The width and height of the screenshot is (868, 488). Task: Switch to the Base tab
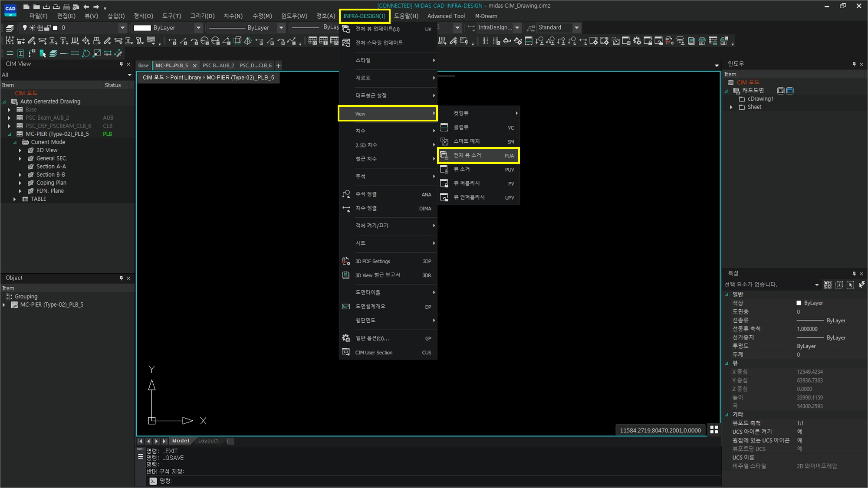[x=143, y=66]
